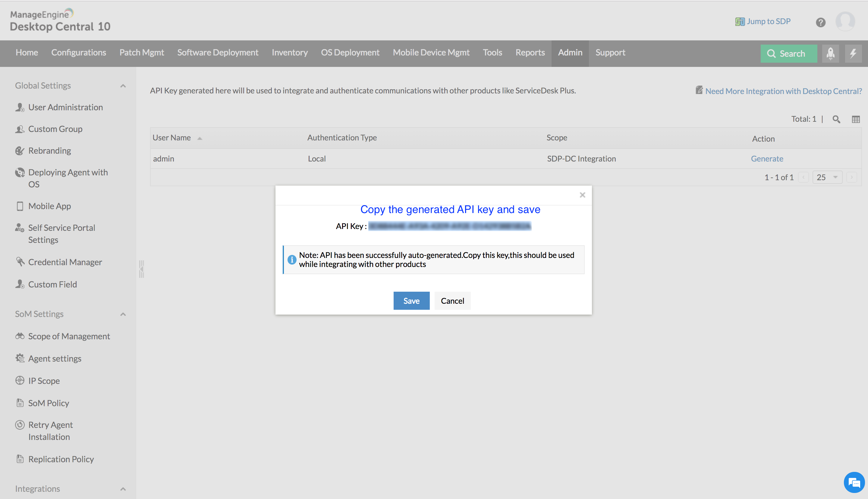
Task: Open the column chooser grid icon
Action: (x=856, y=119)
